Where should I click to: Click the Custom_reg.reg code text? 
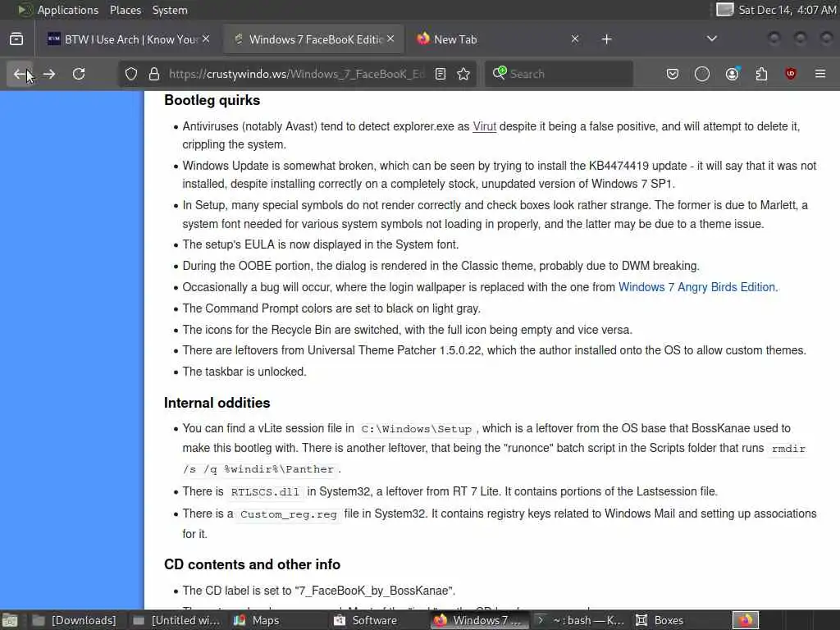288,514
